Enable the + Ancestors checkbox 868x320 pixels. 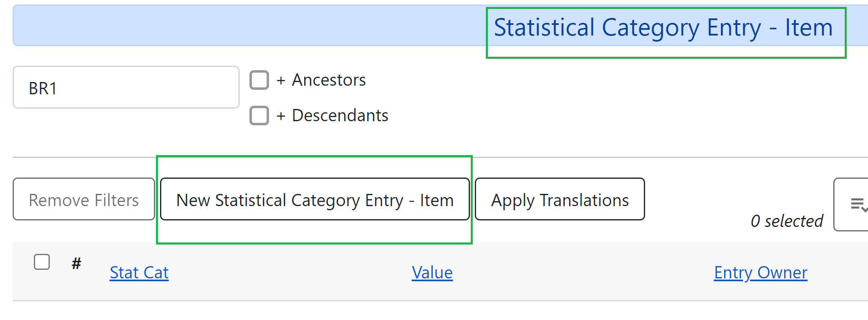tap(259, 80)
